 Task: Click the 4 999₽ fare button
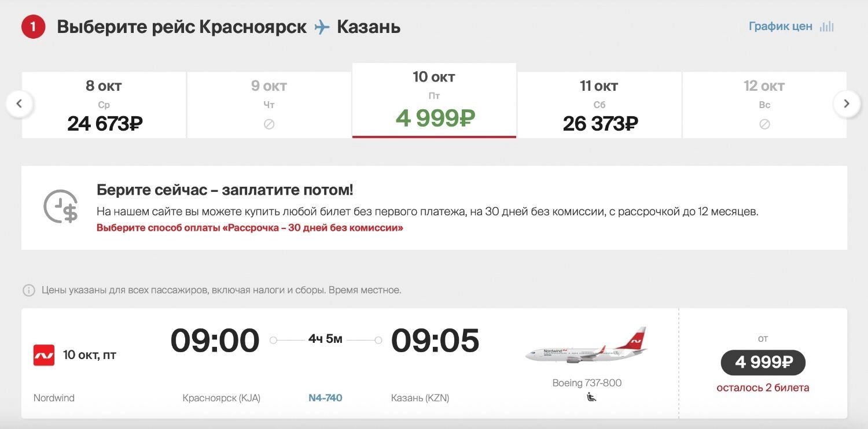pos(763,363)
